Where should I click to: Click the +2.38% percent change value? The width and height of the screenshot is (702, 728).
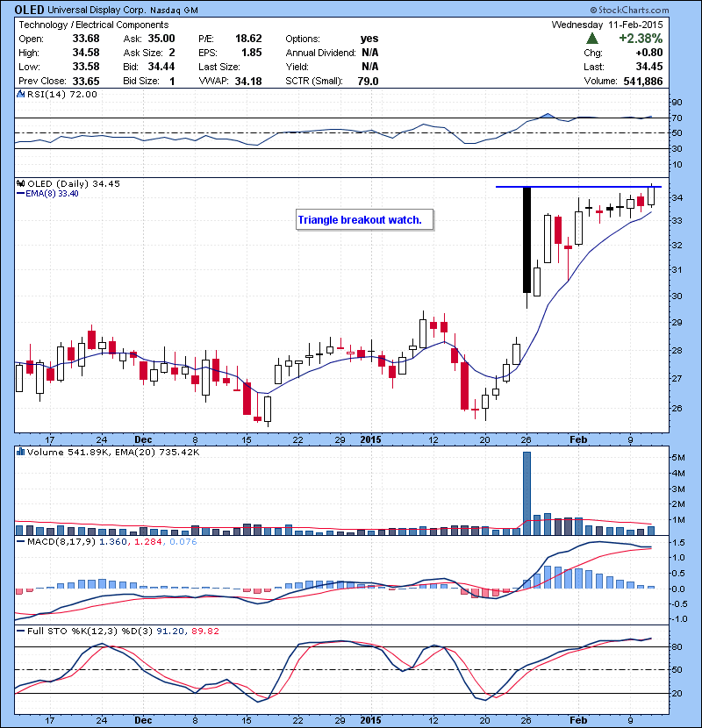639,39
